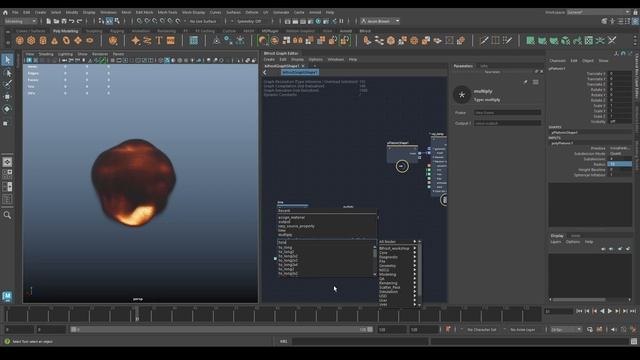
Task: Open the frame rate fps dropdown
Action: pos(566,329)
